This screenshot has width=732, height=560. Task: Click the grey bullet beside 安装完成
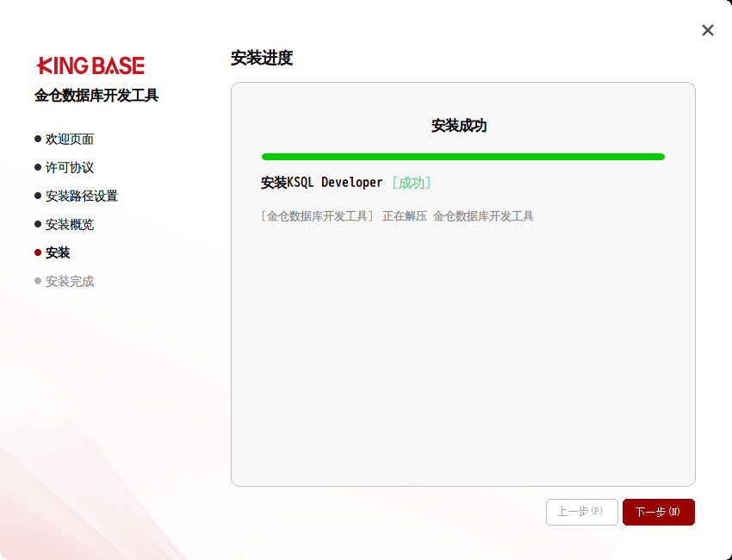[x=38, y=281]
